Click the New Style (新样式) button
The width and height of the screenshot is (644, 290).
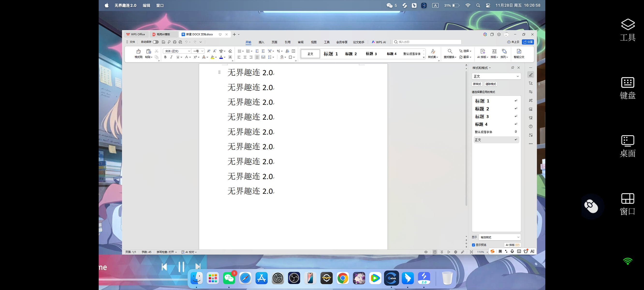[477, 84]
